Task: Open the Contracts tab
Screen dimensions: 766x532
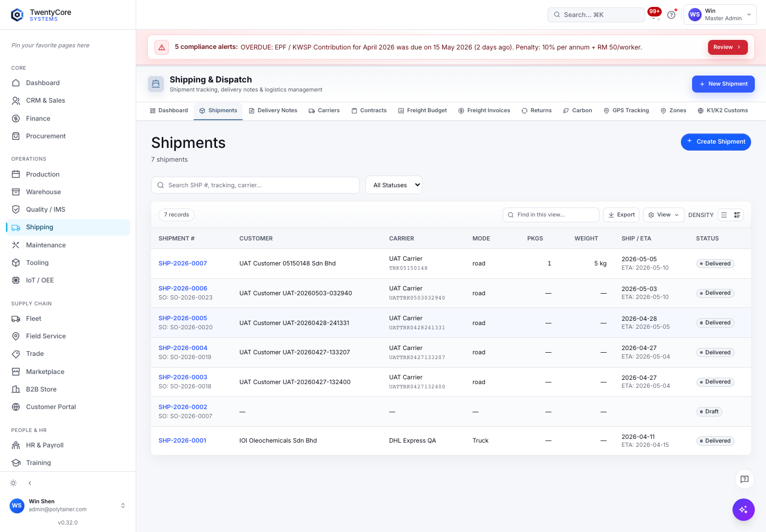Action: coord(369,111)
